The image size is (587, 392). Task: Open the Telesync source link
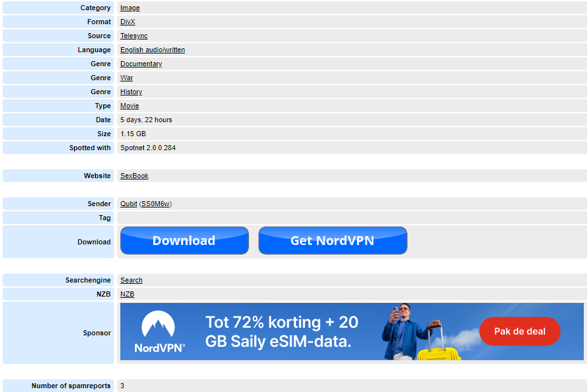pyautogui.click(x=134, y=36)
